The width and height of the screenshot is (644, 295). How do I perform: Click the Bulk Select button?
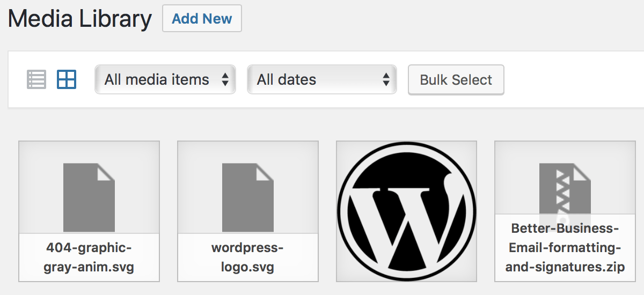pos(456,80)
